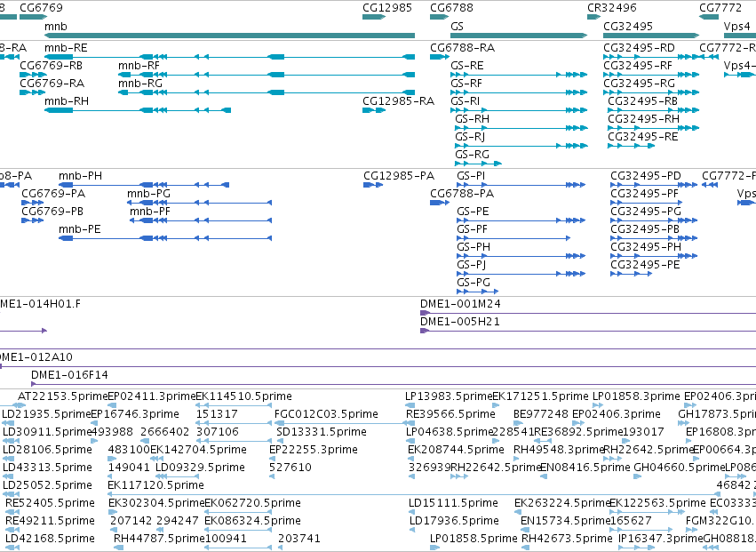Image resolution: width=756 pixels, height=552 pixels.
Task: Open the mnb-RH transcript label
Action: coord(67,101)
